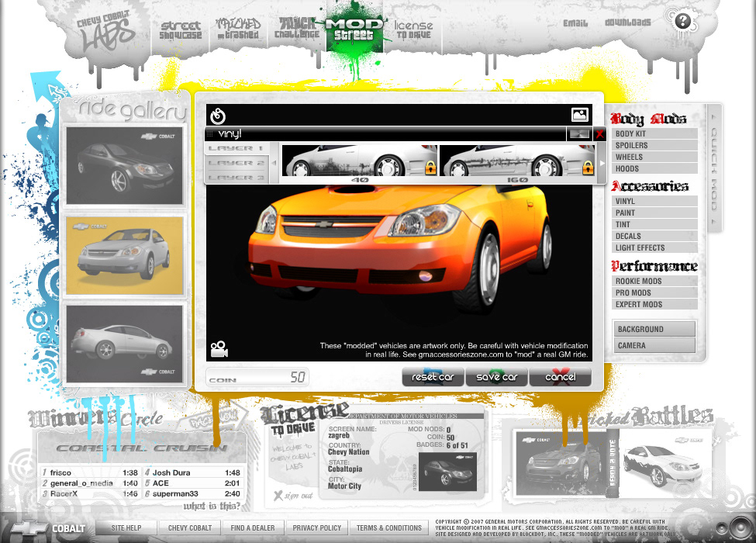Click sign out on license panel
The height and width of the screenshot is (543, 756).
[x=293, y=495]
